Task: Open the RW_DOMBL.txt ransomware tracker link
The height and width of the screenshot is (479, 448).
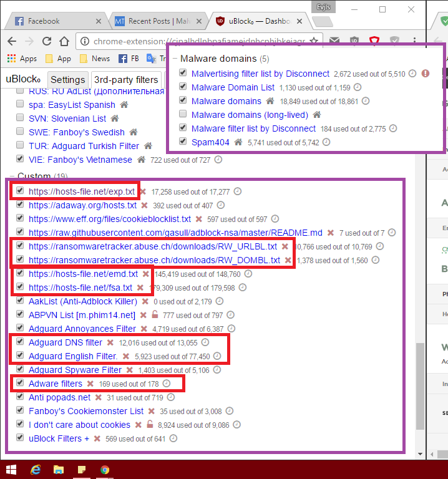Action: [154, 260]
